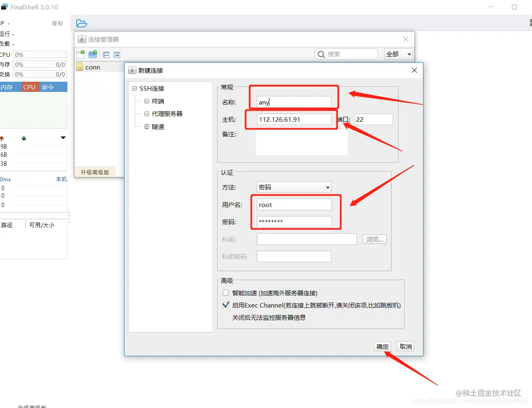Click the 密码 password field
Screen dimensions: 532x408
[294, 222]
